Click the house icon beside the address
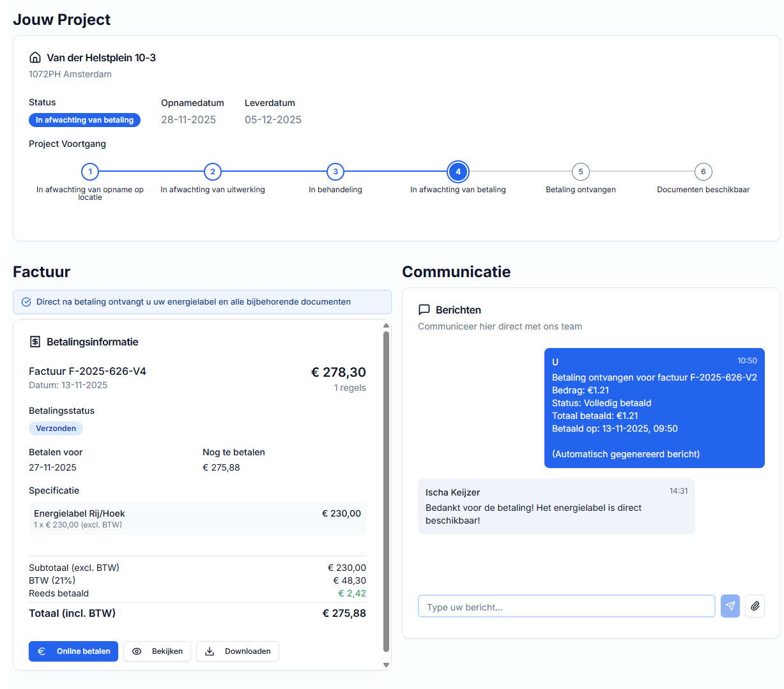Viewport: 784px width, 689px height. click(x=35, y=57)
